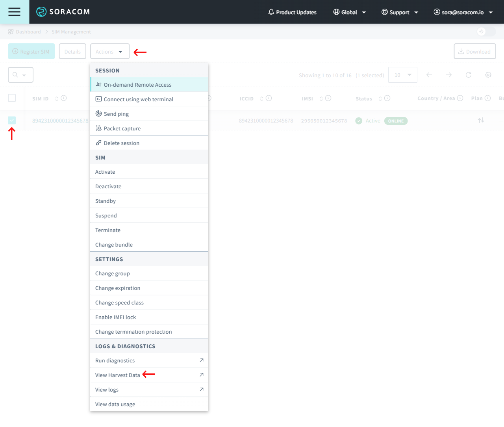Tick the select-all header checkbox

pos(12,98)
